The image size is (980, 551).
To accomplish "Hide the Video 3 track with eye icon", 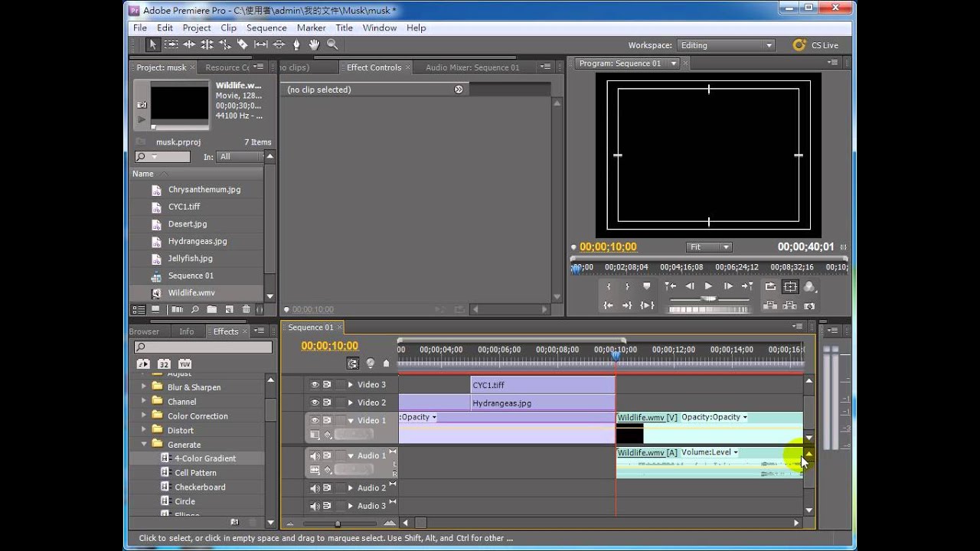I will point(314,385).
